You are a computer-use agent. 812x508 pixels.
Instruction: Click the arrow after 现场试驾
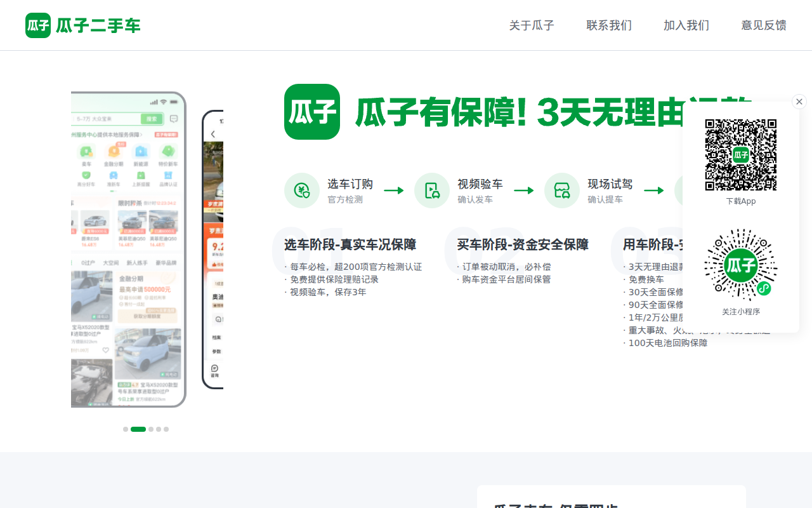(x=654, y=190)
